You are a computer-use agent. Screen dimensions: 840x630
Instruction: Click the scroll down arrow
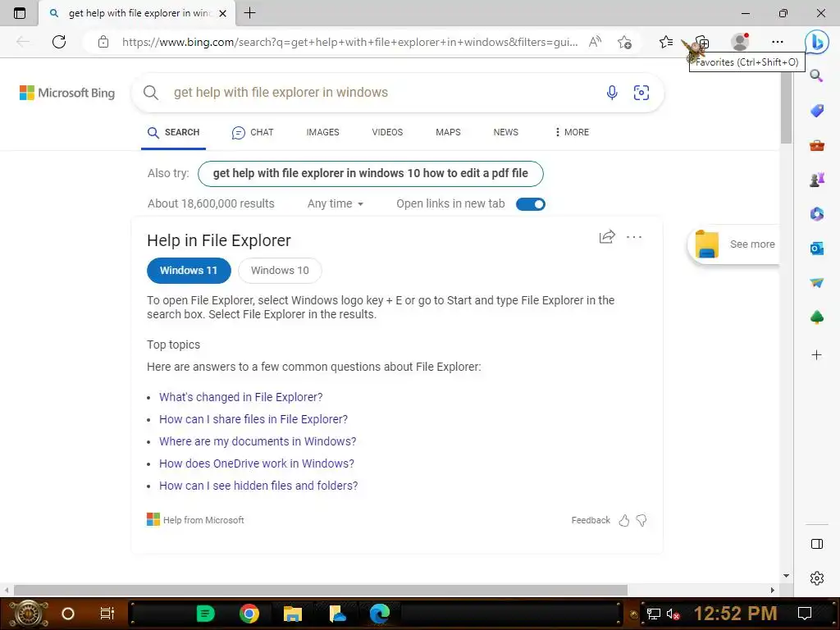coord(786,576)
